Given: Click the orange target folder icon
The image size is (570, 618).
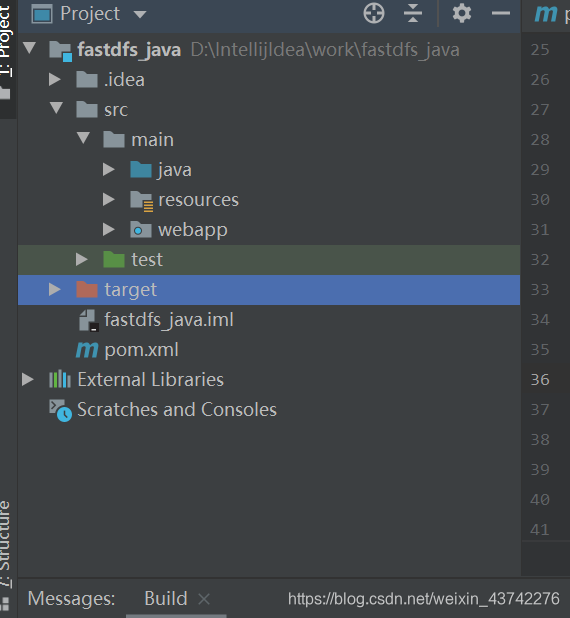Looking at the screenshot, I should click(x=87, y=289).
